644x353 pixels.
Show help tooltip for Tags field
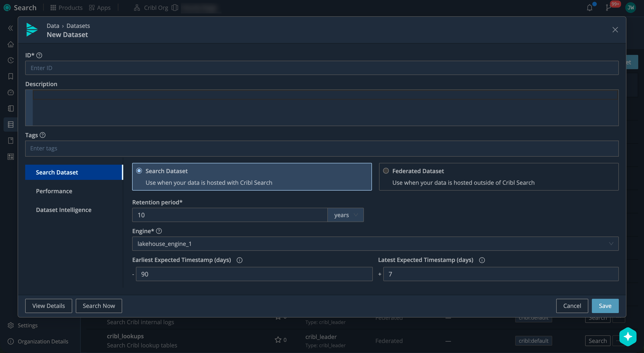43,135
